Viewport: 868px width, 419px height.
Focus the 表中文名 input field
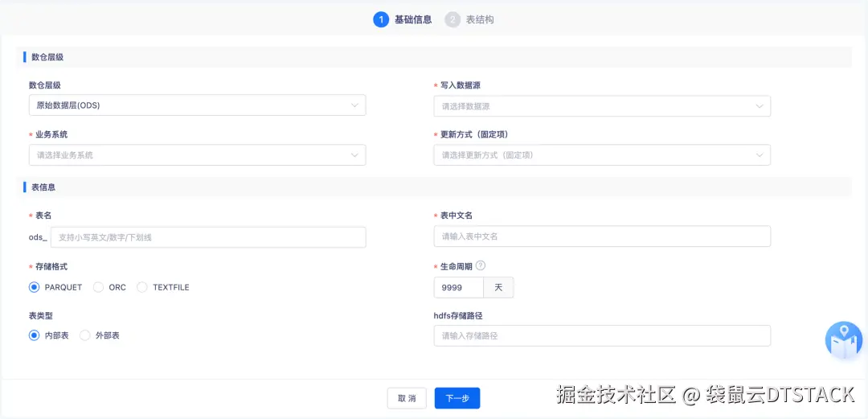pos(602,236)
